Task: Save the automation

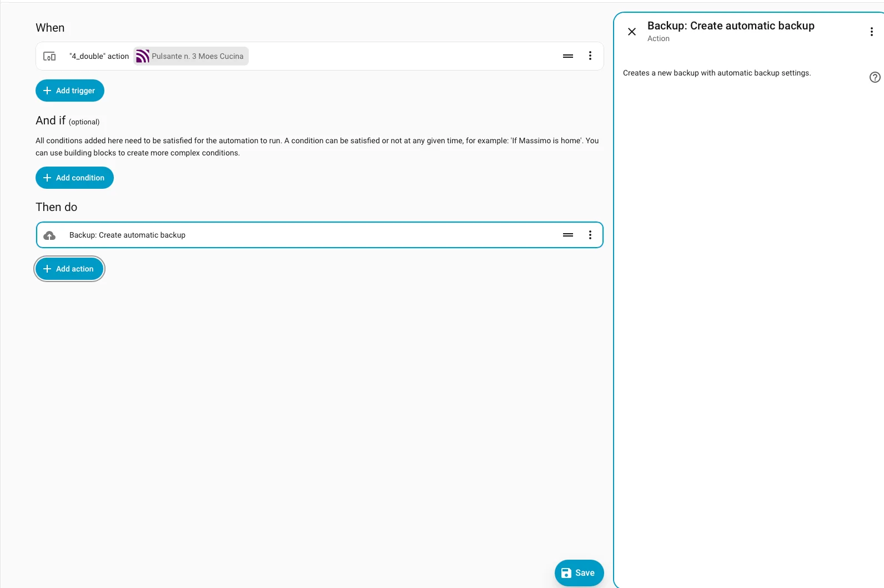Action: pos(579,573)
